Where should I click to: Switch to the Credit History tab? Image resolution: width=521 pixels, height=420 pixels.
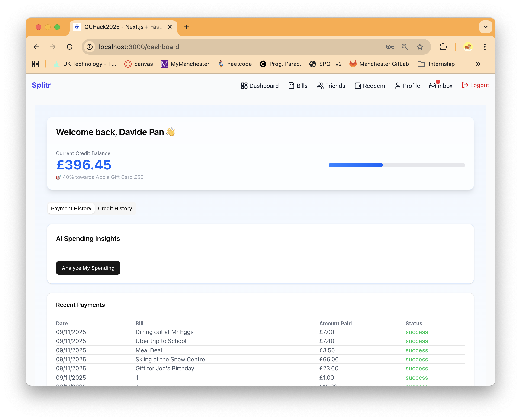click(x=115, y=208)
